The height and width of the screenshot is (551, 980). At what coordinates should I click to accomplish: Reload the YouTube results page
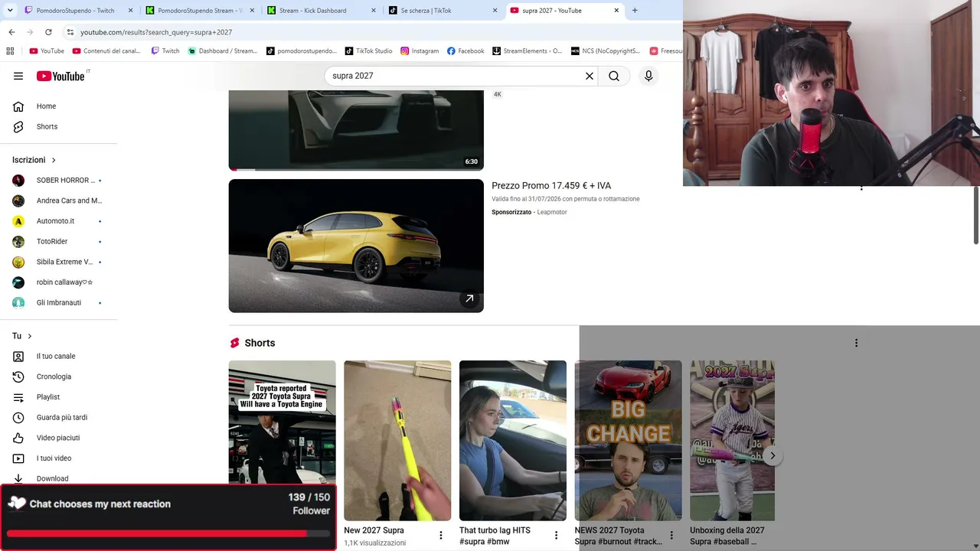(x=48, y=32)
